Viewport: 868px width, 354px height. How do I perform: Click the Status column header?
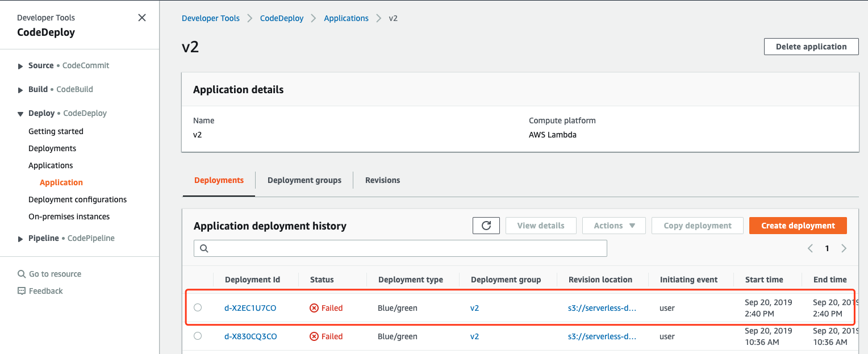322,280
